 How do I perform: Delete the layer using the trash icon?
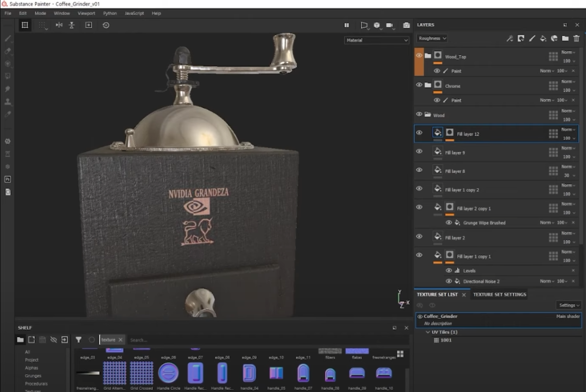click(576, 38)
